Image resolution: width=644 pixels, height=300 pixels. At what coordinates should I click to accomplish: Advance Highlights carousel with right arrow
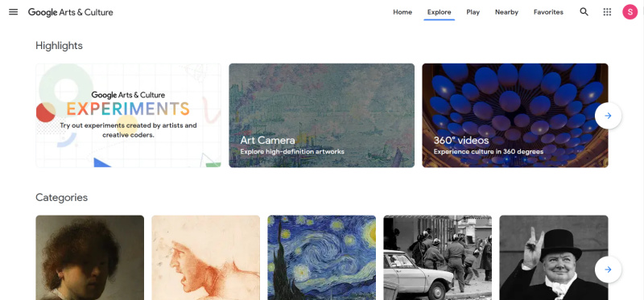pyautogui.click(x=608, y=116)
